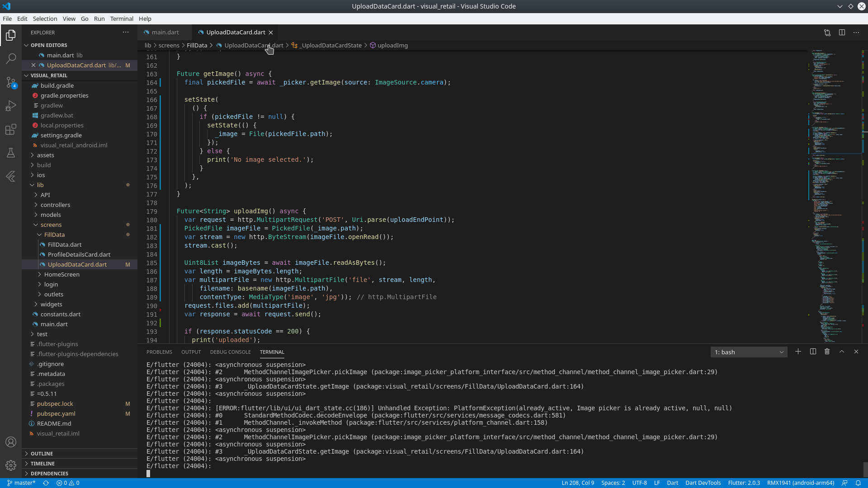Kill the terminal with trash icon
Viewport: 868px width, 488px height.
pyautogui.click(x=827, y=352)
